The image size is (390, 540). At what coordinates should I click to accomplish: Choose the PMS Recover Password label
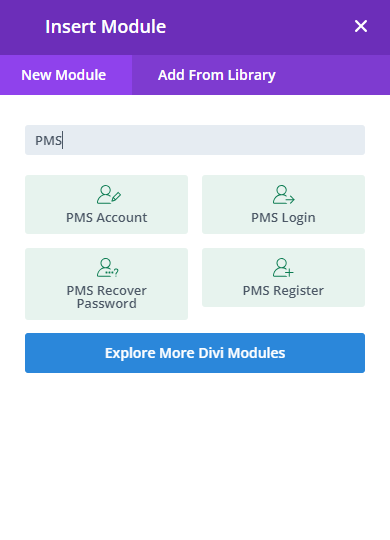106,297
